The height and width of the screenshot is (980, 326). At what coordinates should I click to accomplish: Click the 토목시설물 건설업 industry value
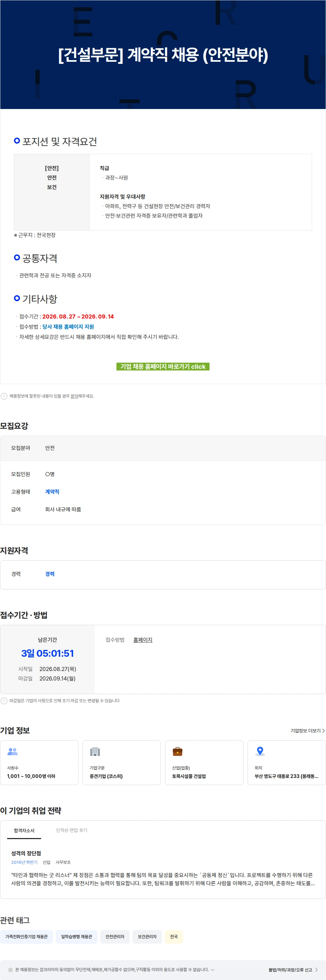(x=189, y=776)
